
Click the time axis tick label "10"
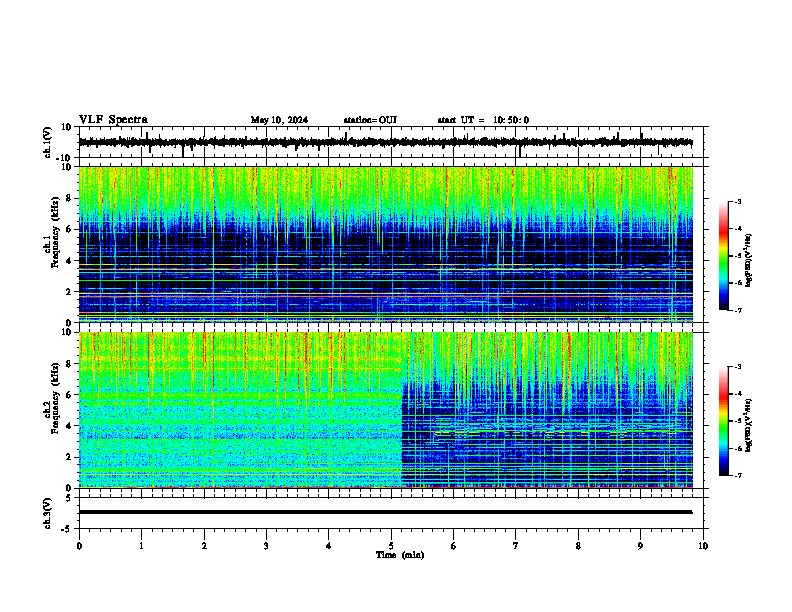[x=703, y=546]
